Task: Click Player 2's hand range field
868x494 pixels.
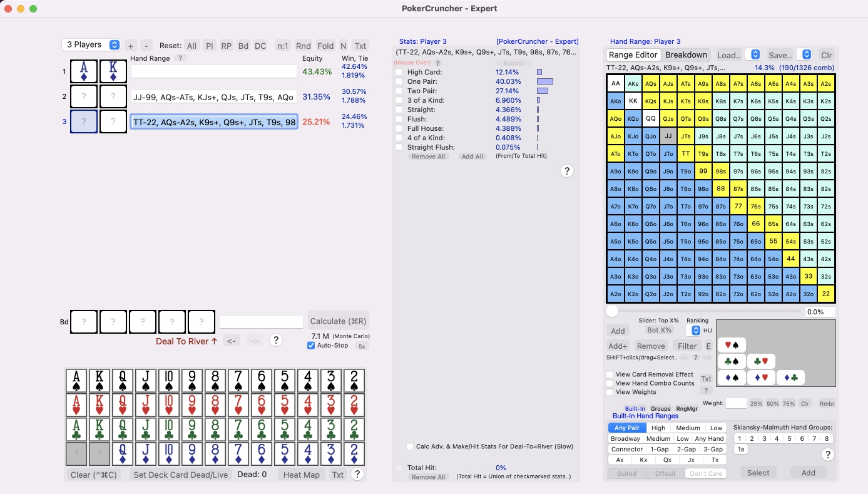Action: coord(214,97)
